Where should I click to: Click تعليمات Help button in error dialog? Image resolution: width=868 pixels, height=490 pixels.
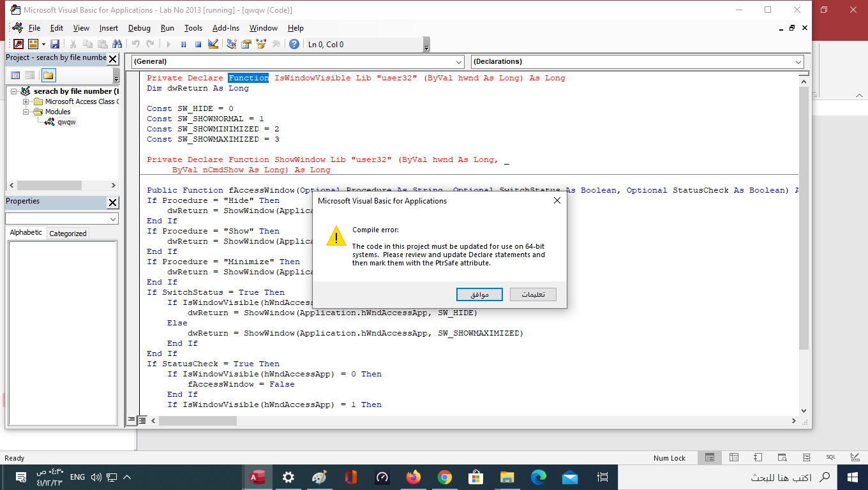click(x=533, y=295)
